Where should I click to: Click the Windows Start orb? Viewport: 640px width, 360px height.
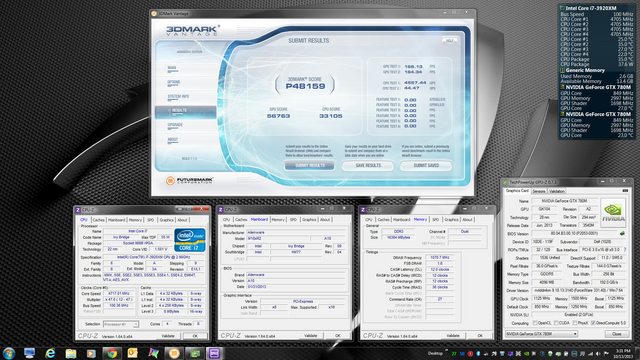pyautogui.click(x=9, y=353)
